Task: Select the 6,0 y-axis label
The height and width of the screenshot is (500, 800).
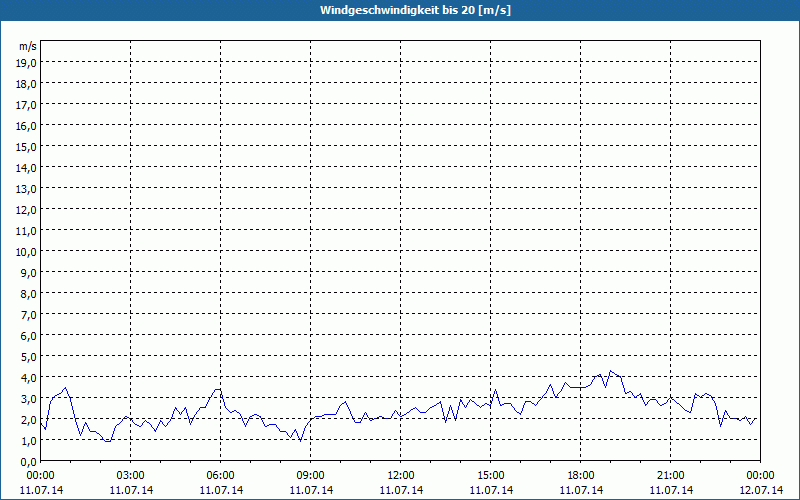Action: point(29,336)
